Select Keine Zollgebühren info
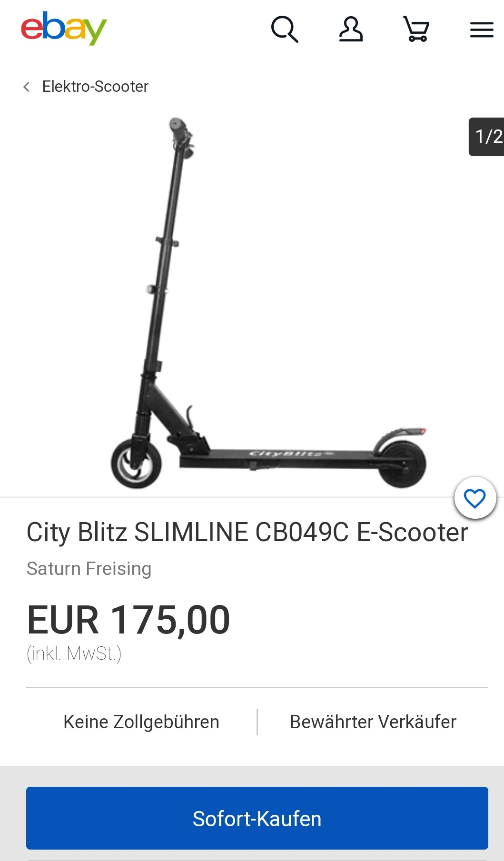The width and height of the screenshot is (504, 861). [141, 722]
